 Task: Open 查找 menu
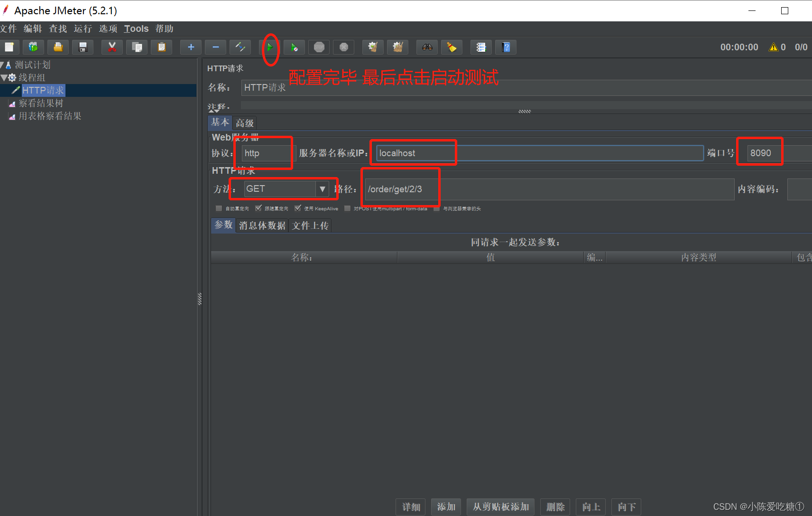click(58, 28)
